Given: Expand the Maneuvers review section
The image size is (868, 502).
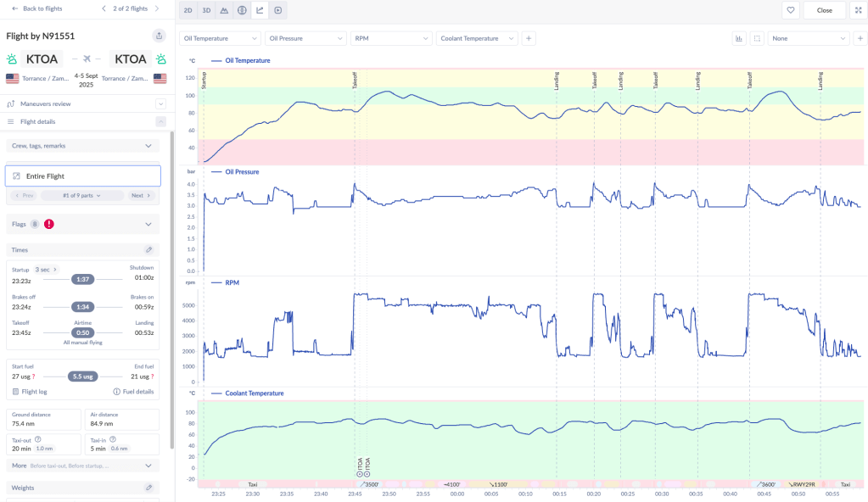Looking at the screenshot, I should pos(160,103).
